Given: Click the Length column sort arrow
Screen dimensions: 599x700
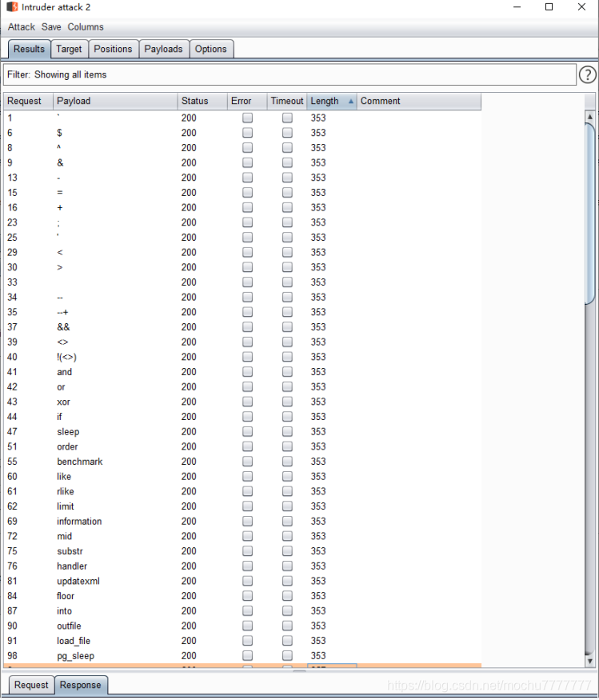Looking at the screenshot, I should click(x=351, y=102).
